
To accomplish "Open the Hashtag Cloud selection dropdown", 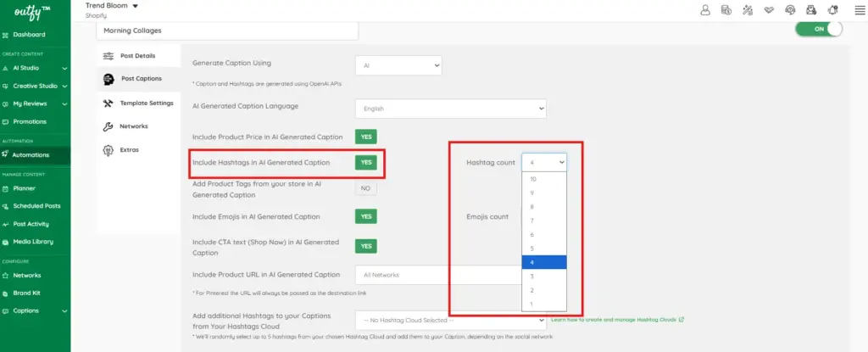I will coord(451,321).
